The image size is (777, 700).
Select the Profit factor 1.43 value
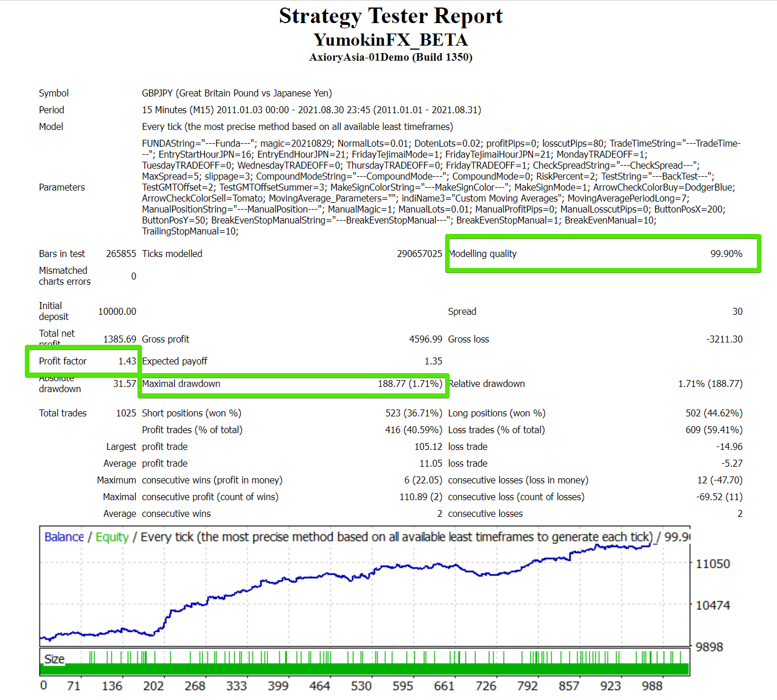point(127,361)
